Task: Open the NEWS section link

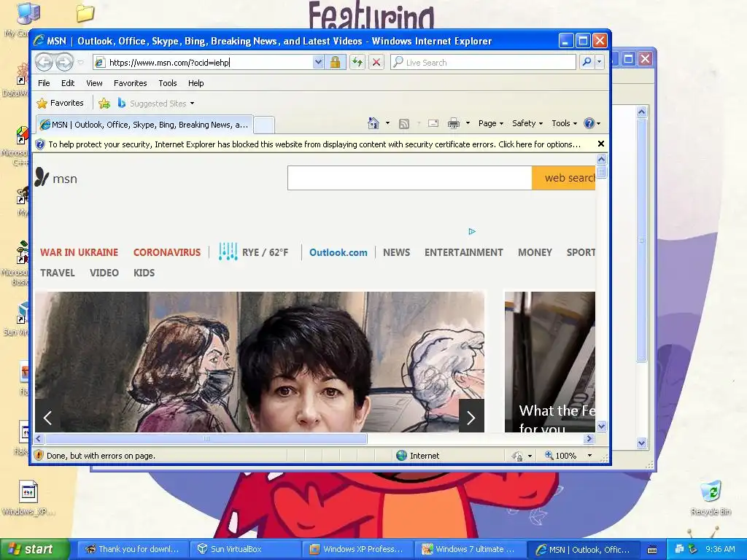Action: coord(396,252)
